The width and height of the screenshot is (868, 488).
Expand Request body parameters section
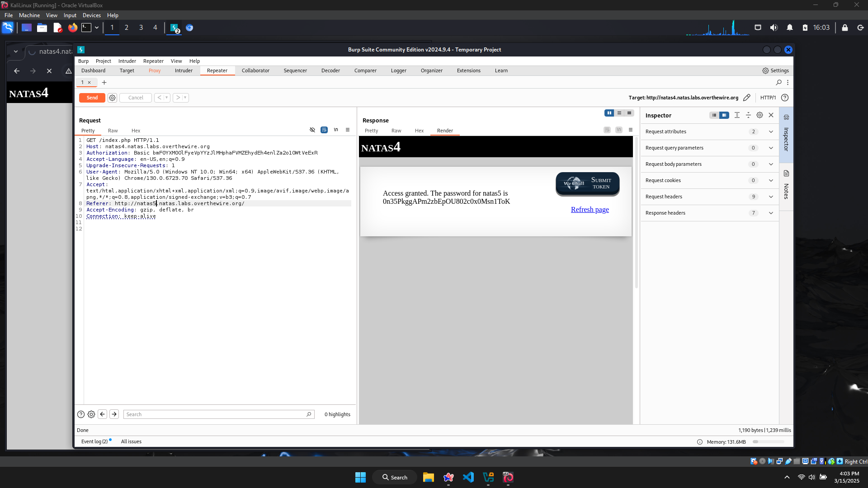(x=709, y=164)
